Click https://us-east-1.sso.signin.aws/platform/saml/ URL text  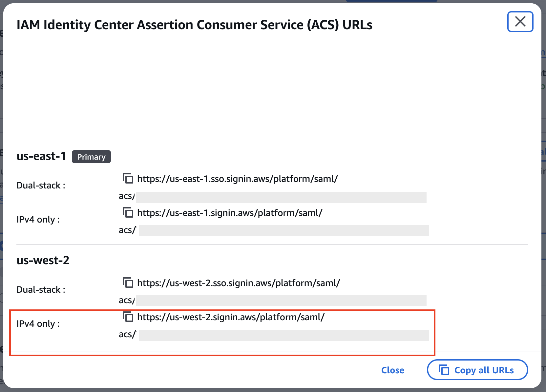point(238,179)
